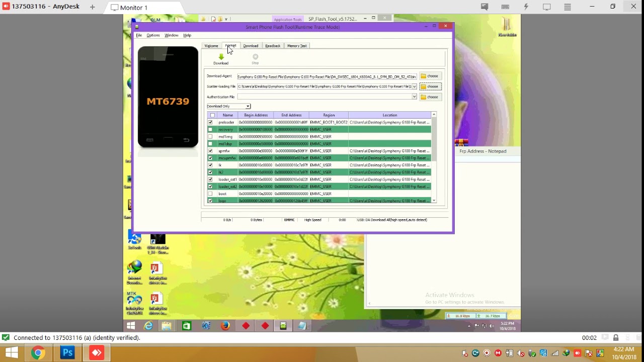Uncheck the loader_ext2 partition checkbox
This screenshot has width=644, height=362.
pos(210,187)
